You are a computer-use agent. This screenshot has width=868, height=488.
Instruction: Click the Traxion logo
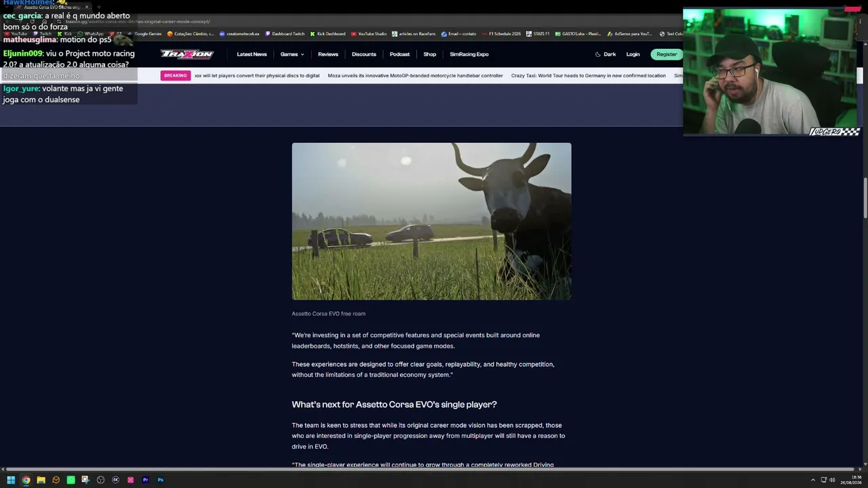click(x=187, y=54)
